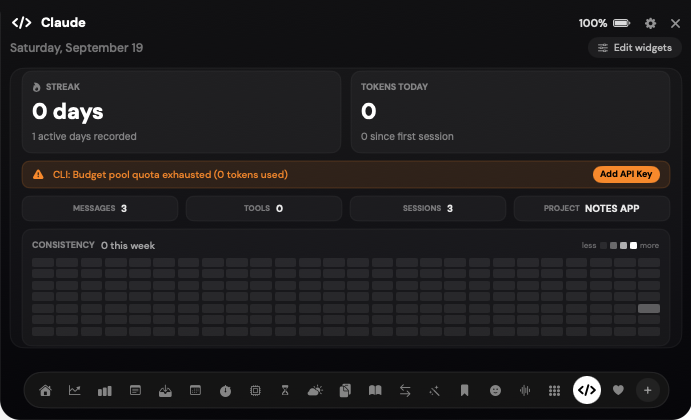
Task: Open the magic wand icon
Action: pos(435,390)
